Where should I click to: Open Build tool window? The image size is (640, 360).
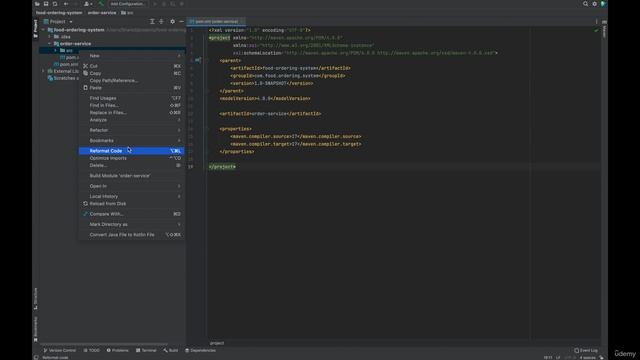[x=171, y=350]
